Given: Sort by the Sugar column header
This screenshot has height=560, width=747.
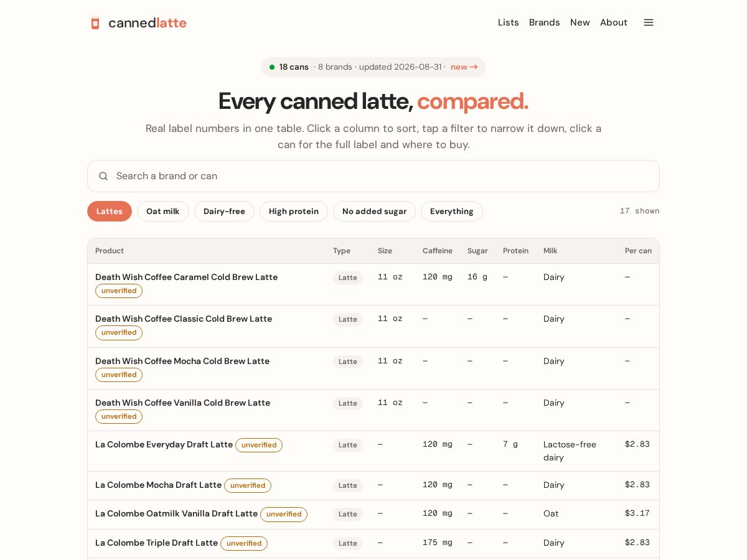Looking at the screenshot, I should coord(477,251).
